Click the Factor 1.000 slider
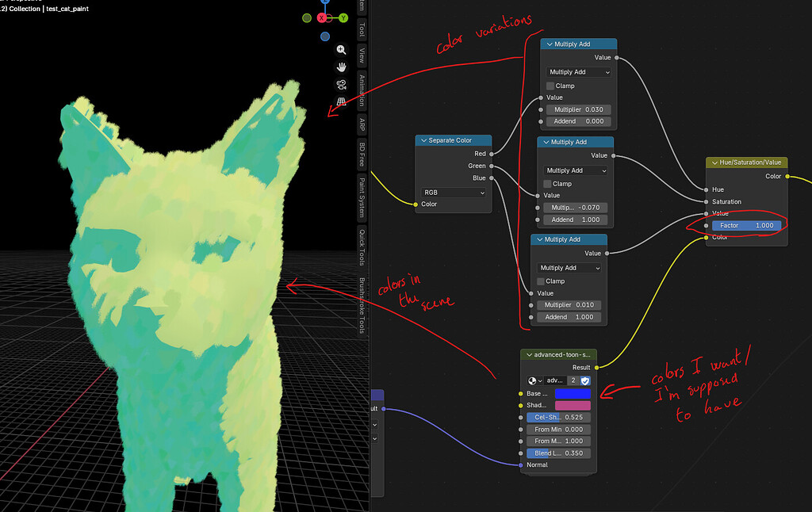Image resolution: width=812 pixels, height=512 pixels. [x=747, y=226]
